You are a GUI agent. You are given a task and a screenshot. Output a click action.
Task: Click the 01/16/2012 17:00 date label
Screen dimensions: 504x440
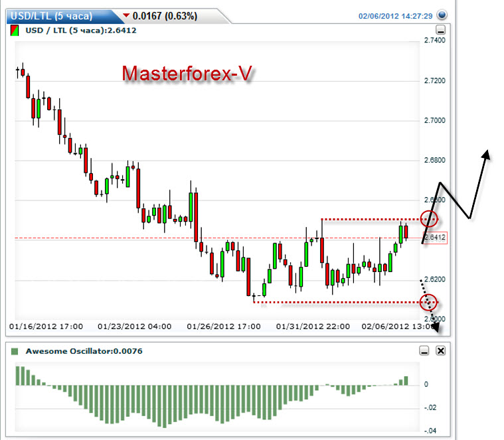46,327
